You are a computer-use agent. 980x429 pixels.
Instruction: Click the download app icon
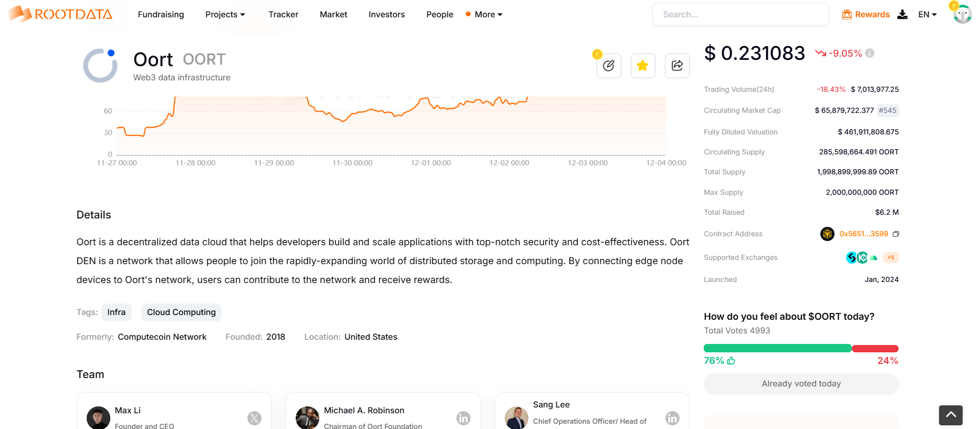(x=902, y=14)
